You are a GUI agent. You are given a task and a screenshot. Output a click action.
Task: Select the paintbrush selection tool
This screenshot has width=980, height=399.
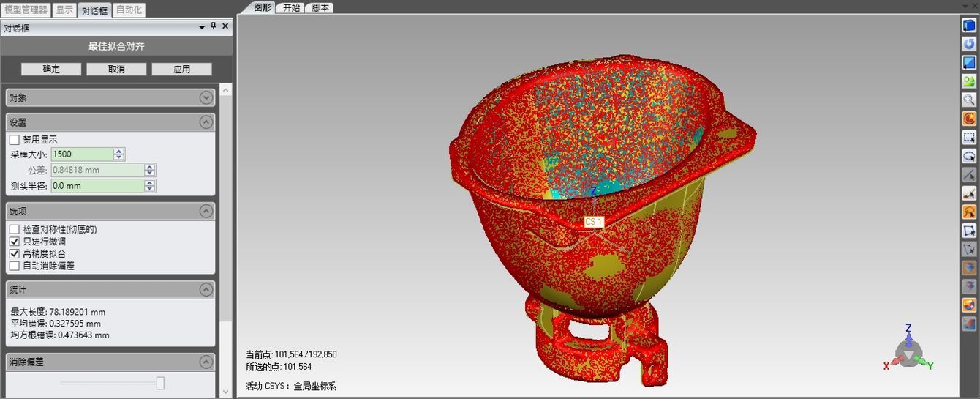click(x=969, y=193)
